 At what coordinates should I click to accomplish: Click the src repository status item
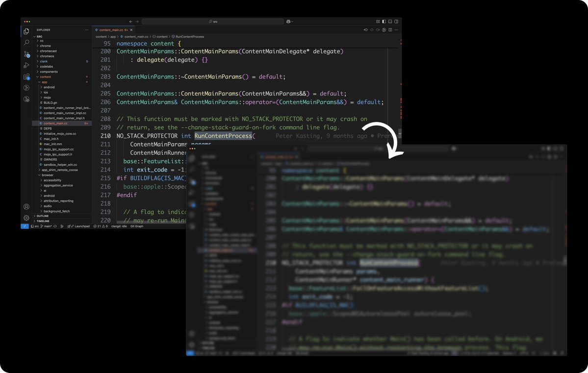[35, 226]
